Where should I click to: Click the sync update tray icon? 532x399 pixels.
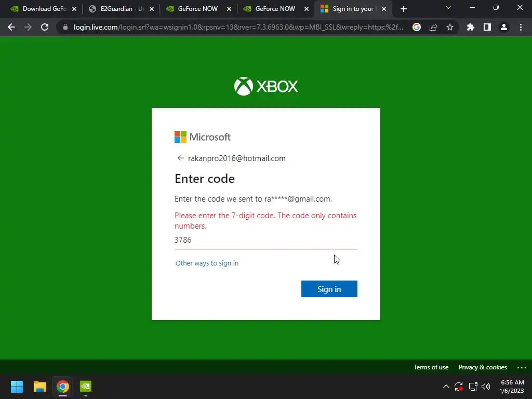(x=459, y=387)
